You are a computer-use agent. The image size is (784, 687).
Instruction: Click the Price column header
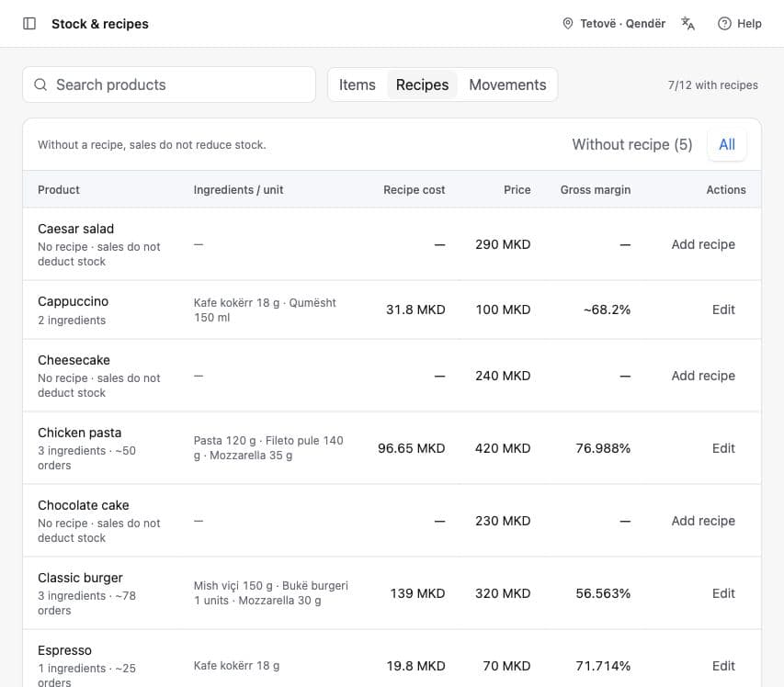click(x=517, y=190)
